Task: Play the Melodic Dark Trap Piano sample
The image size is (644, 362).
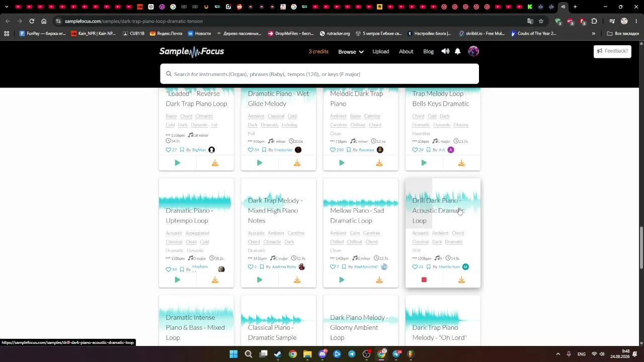Action: pyautogui.click(x=342, y=163)
